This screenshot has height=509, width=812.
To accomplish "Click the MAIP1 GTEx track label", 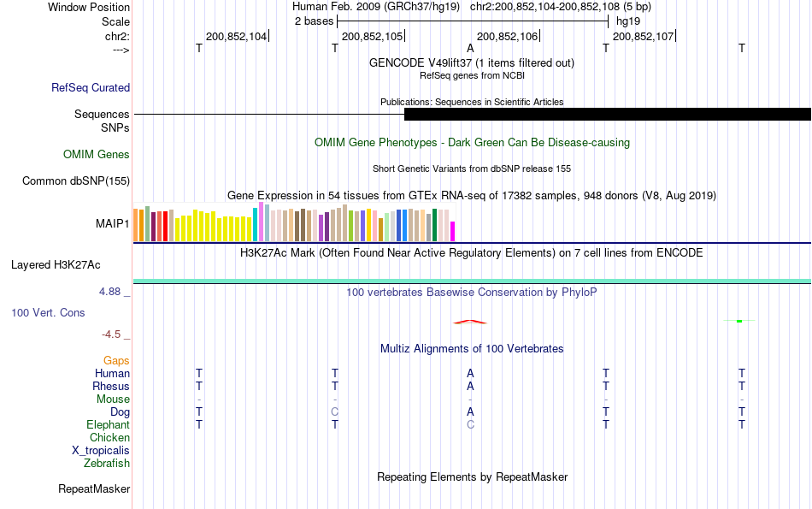I will click(112, 223).
